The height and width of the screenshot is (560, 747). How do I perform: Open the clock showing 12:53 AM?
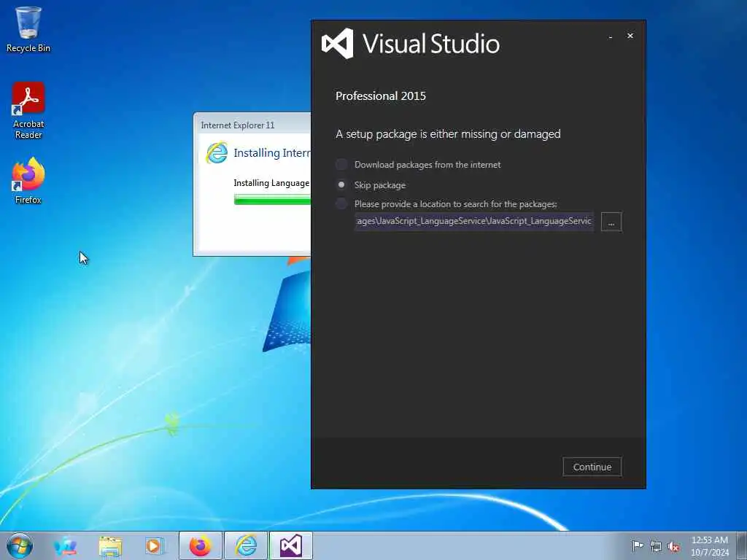tap(710, 546)
